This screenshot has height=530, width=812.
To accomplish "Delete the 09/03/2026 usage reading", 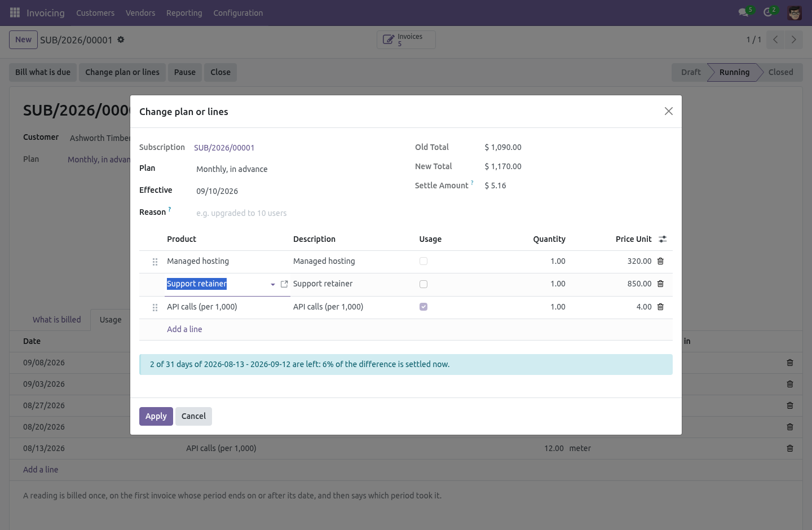I will (790, 384).
